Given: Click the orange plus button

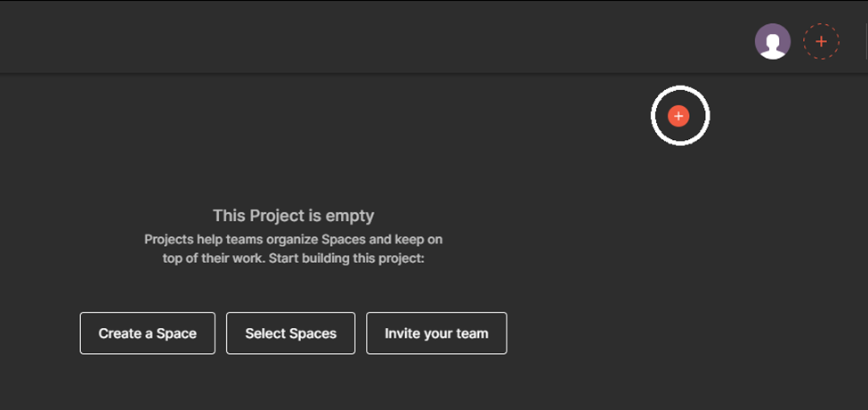Looking at the screenshot, I should pos(679,116).
